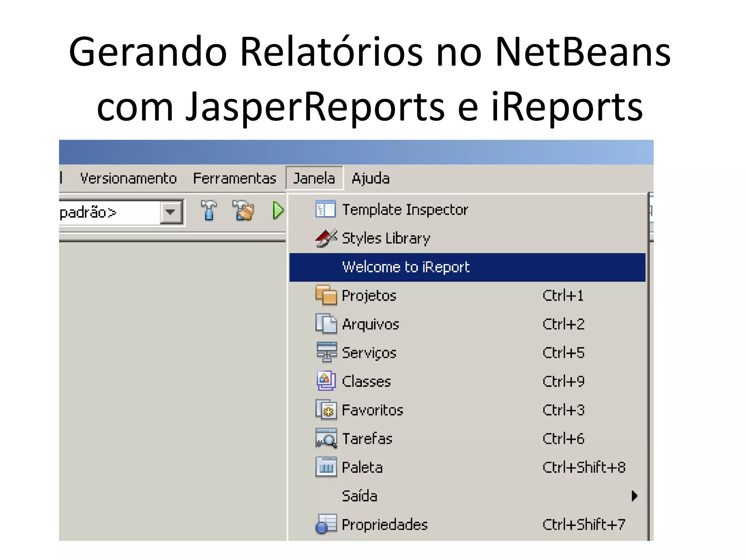Open the Ferramentas menu
The width and height of the screenshot is (747, 560).
[x=235, y=178]
